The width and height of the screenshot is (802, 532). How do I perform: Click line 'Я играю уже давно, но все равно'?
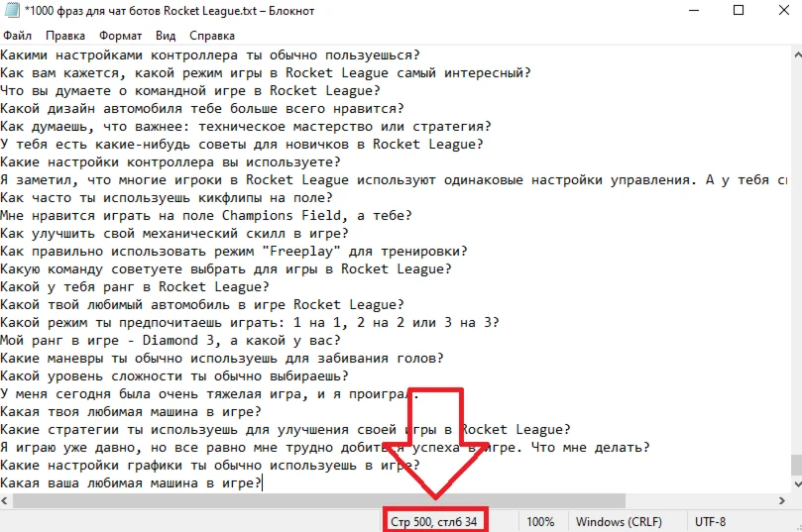pos(325,448)
